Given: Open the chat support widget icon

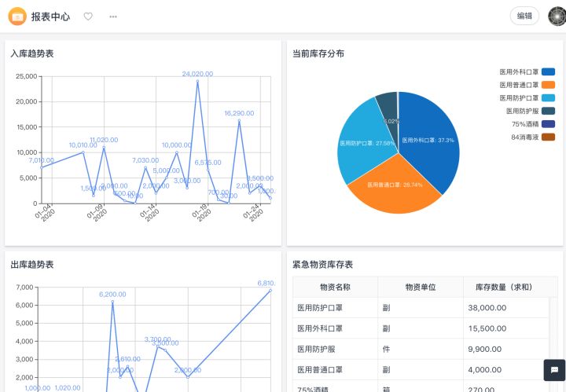Looking at the screenshot, I should pyautogui.click(x=554, y=370).
